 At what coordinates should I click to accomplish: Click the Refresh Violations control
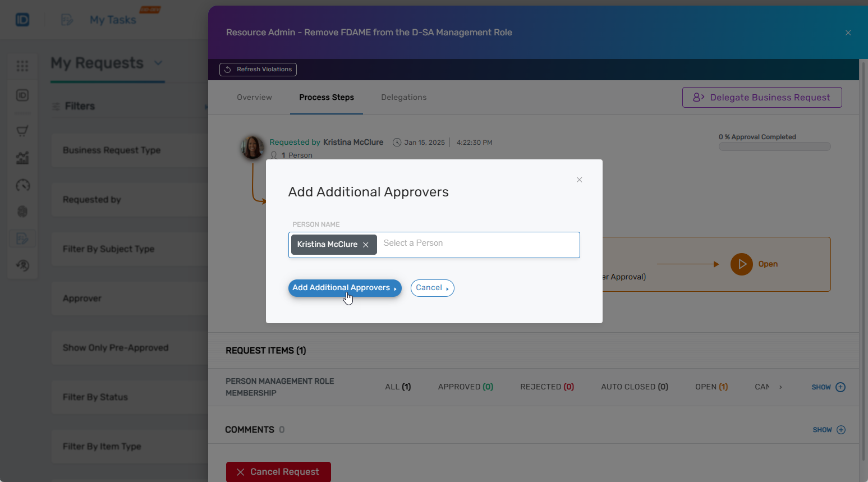pyautogui.click(x=258, y=69)
